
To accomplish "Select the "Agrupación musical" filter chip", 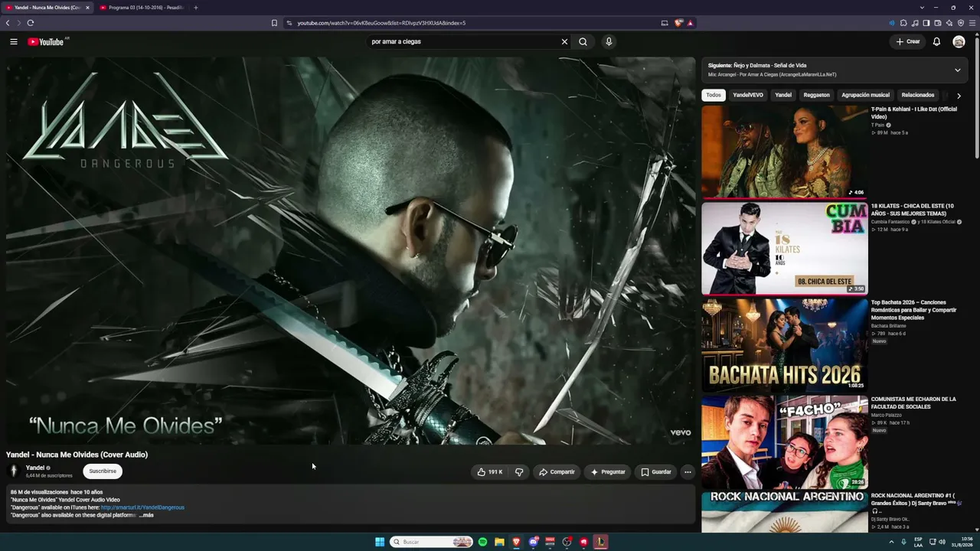I will point(865,95).
